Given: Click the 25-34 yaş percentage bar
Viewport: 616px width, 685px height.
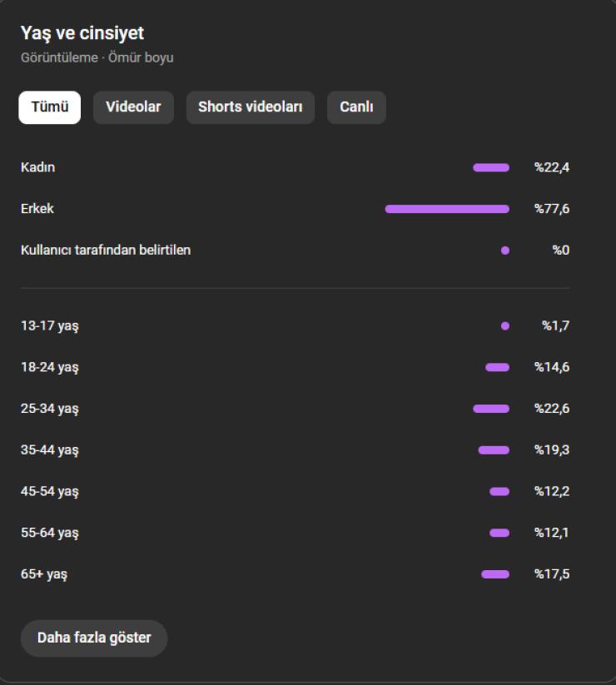Looking at the screenshot, I should pos(491,409).
